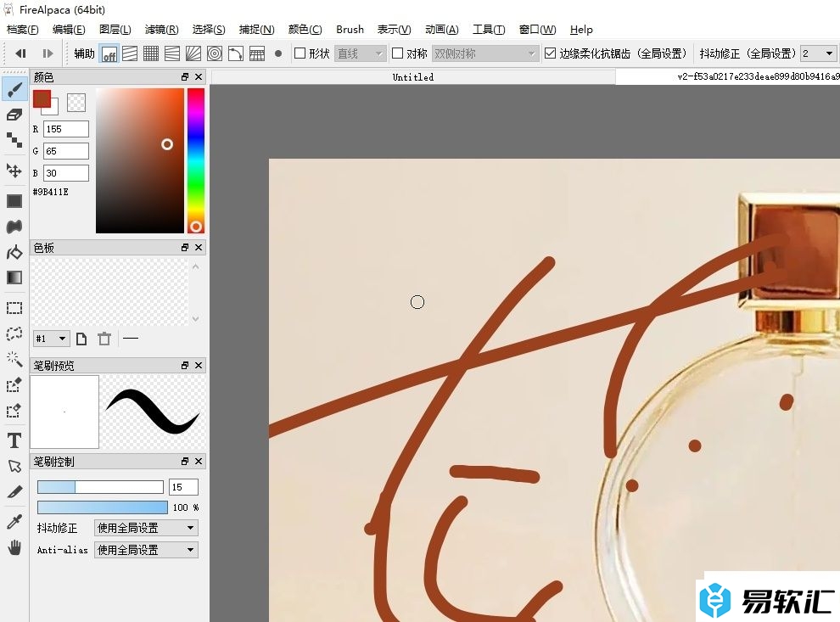Open the 图层 (Layer) menu

point(115,30)
